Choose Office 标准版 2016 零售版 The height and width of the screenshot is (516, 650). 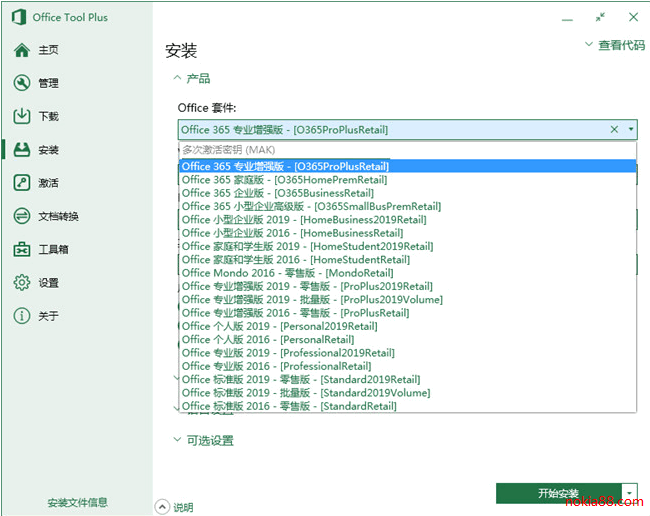[x=408, y=406]
